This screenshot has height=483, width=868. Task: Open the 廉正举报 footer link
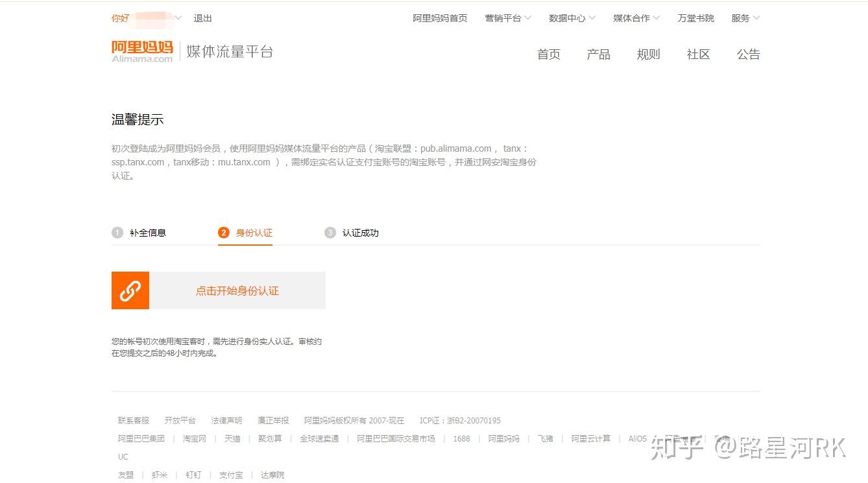[x=273, y=421]
